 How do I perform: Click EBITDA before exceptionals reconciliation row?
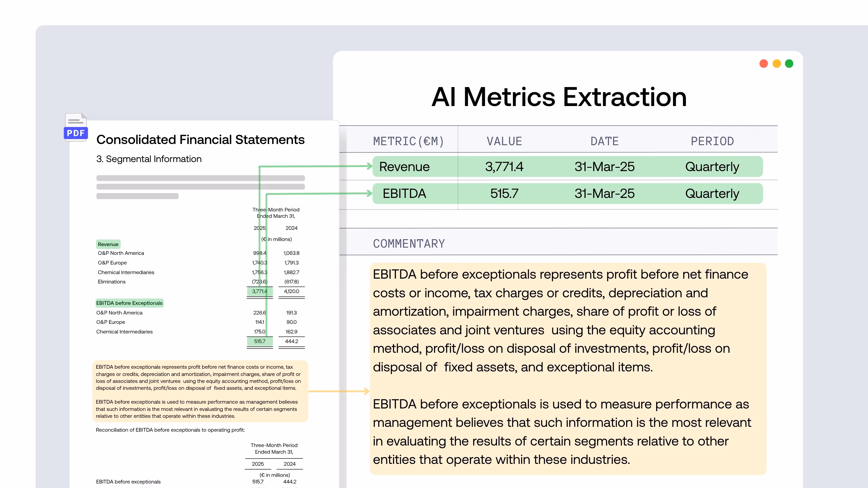[196, 482]
